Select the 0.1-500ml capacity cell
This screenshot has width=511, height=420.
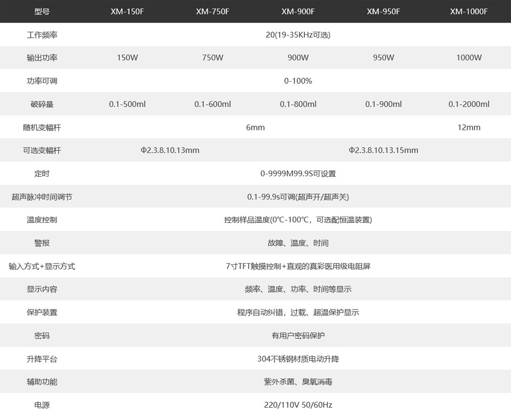[x=127, y=104]
